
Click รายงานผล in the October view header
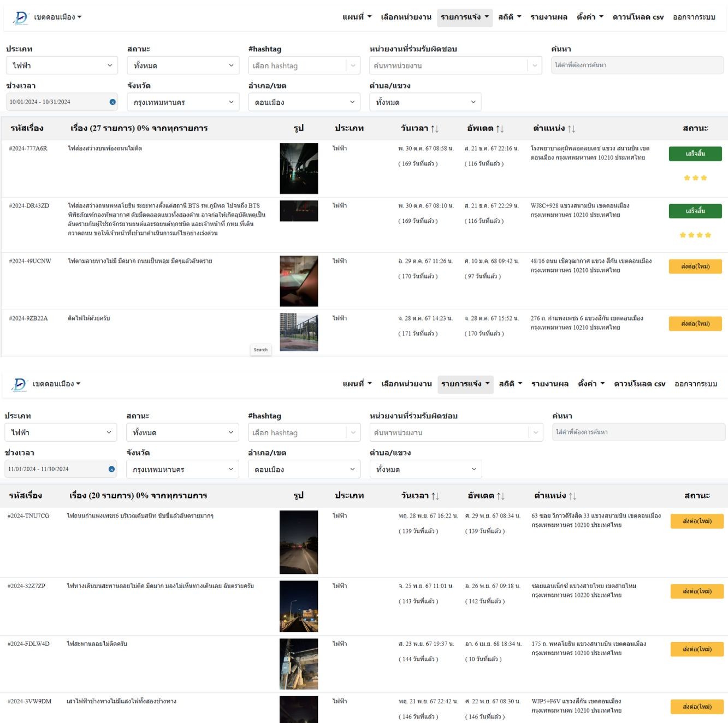[549, 17]
